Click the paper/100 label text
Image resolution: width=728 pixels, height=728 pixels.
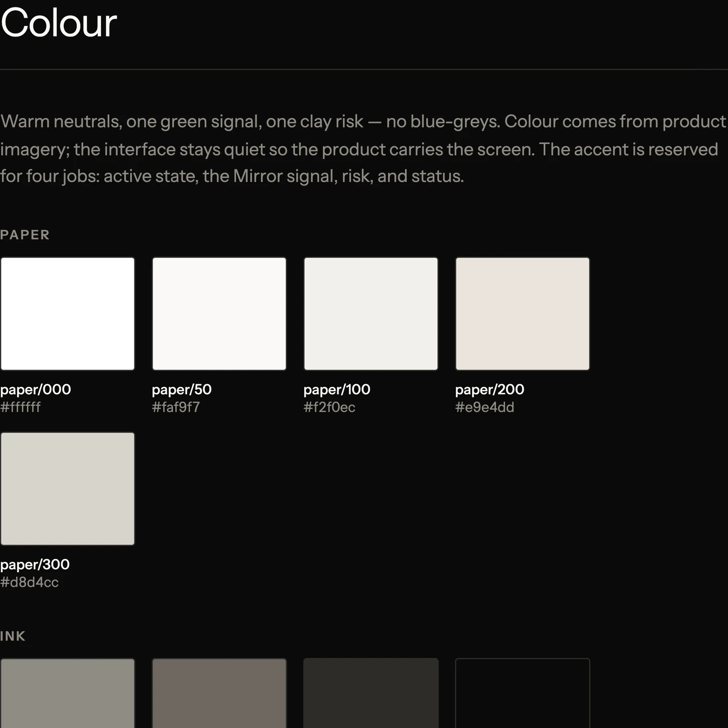(337, 390)
